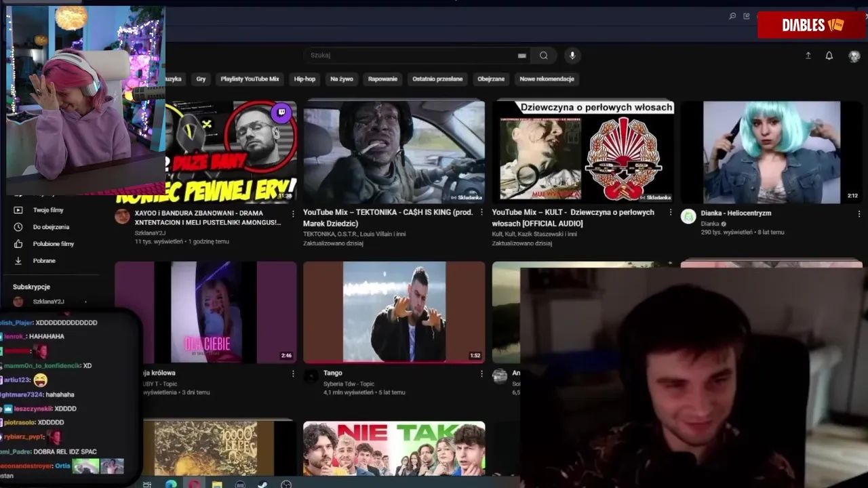The height and width of the screenshot is (488, 868).
Task: Click the Dziewczyna o perłowych włosach thumbnail
Action: (583, 152)
